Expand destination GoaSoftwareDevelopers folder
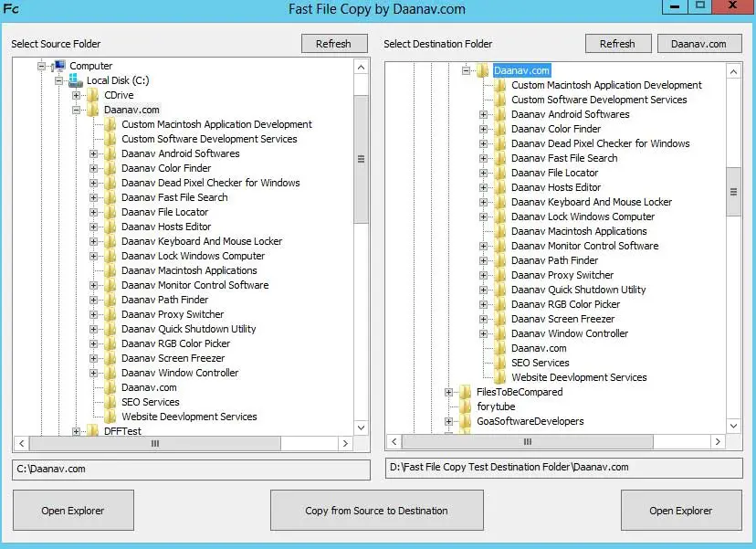 (x=448, y=422)
